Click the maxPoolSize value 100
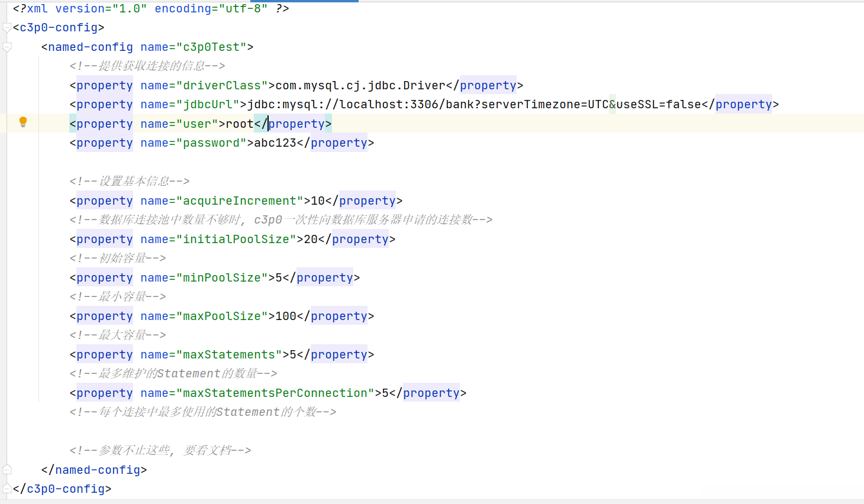The image size is (864, 504). click(286, 316)
